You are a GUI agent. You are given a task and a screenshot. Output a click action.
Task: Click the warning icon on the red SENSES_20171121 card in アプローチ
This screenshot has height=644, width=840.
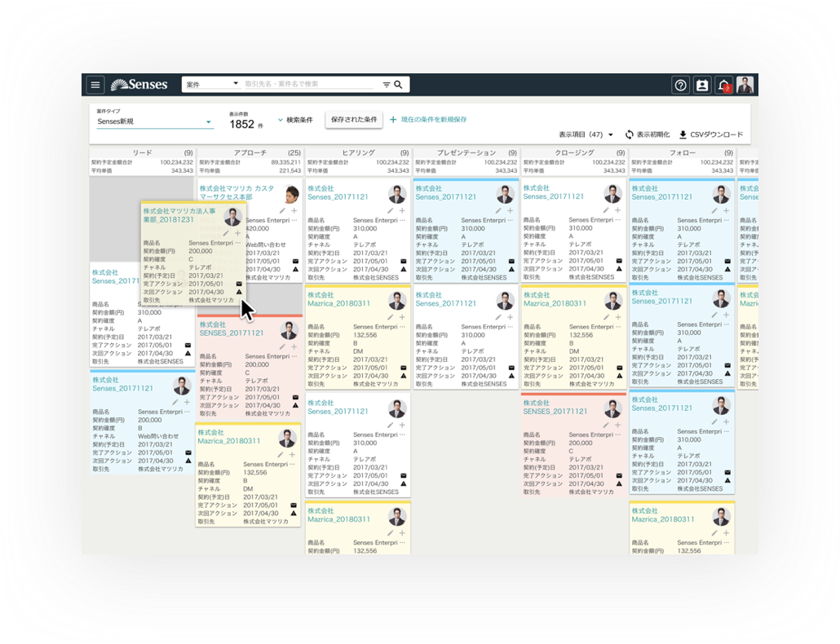pyautogui.click(x=295, y=405)
